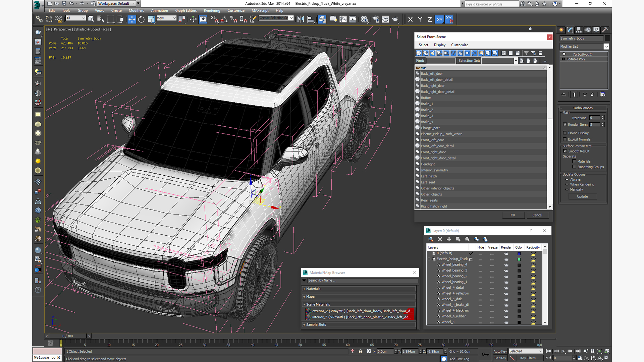Image resolution: width=644 pixels, height=362 pixels.
Task: Select the Always update radio option
Action: 567,180
